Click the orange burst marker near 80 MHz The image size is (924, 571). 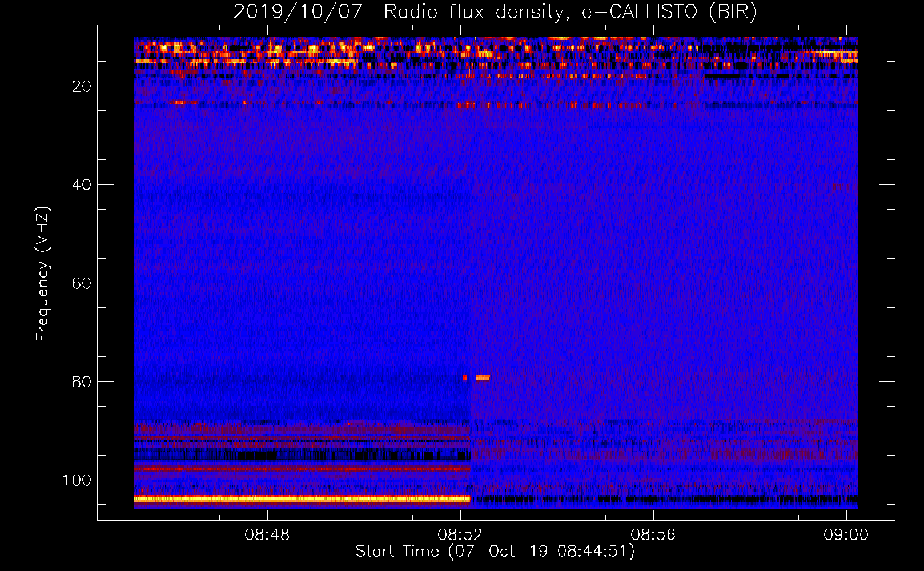(x=483, y=377)
